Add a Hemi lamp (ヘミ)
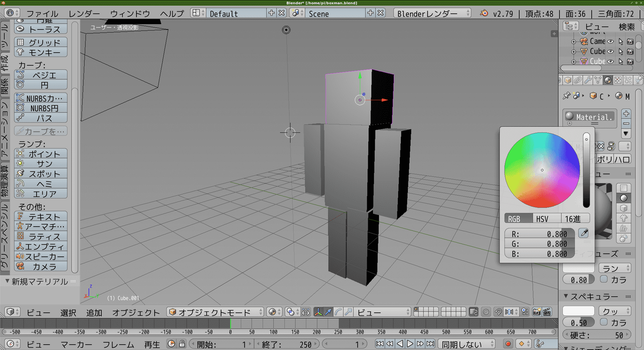This screenshot has height=350, width=644. [41, 184]
